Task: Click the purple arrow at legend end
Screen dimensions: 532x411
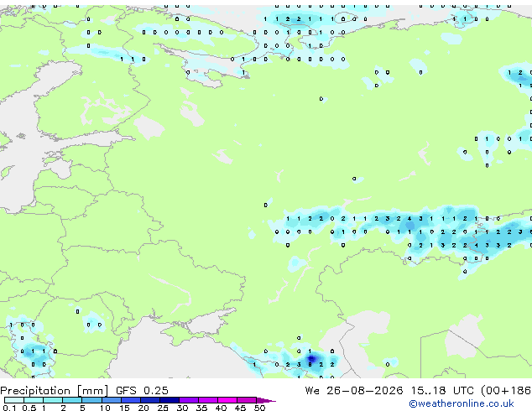Action: pyautogui.click(x=266, y=400)
